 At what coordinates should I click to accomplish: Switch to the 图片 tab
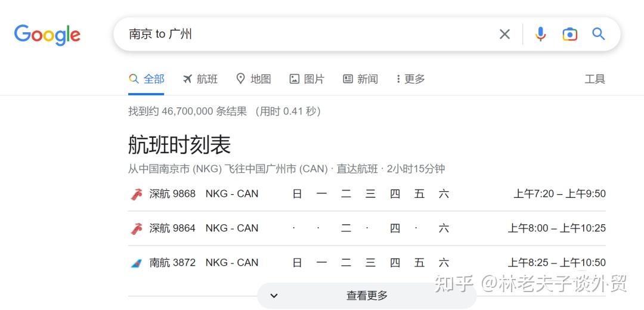tap(307, 79)
